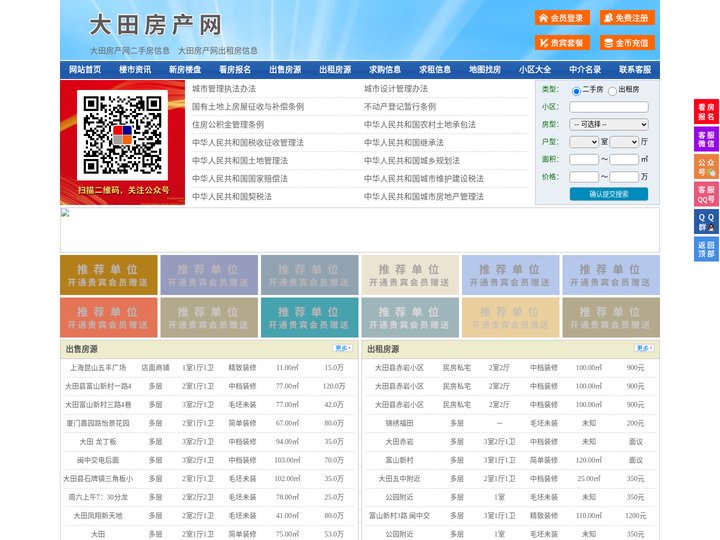Click the coral-orange 推荐单位 tile in the second row
This screenshot has width=720, height=540.
tap(109, 318)
